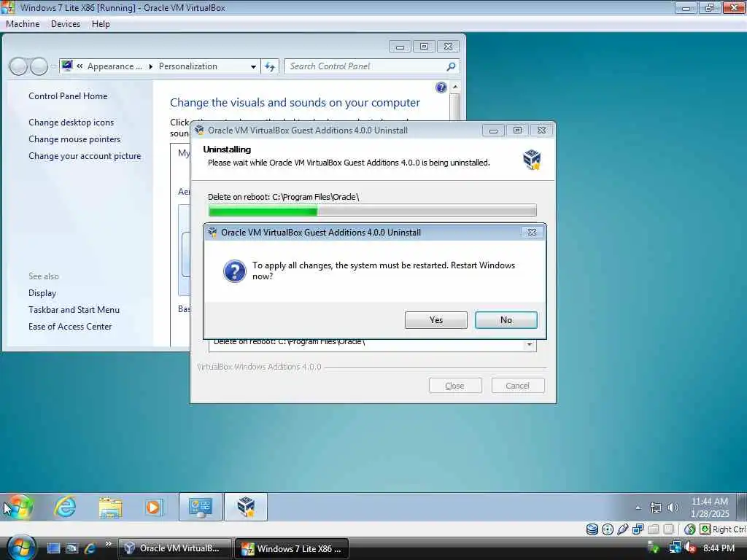Open the host Start orb

coord(21,548)
